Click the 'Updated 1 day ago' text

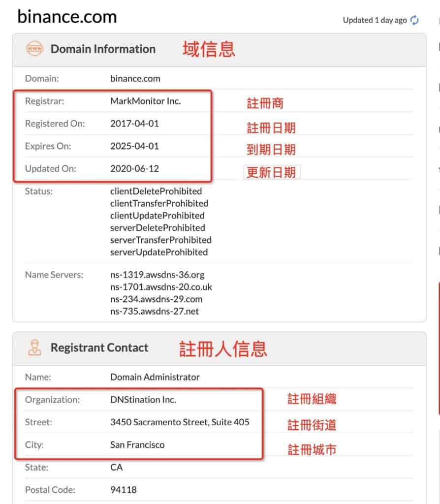(375, 20)
